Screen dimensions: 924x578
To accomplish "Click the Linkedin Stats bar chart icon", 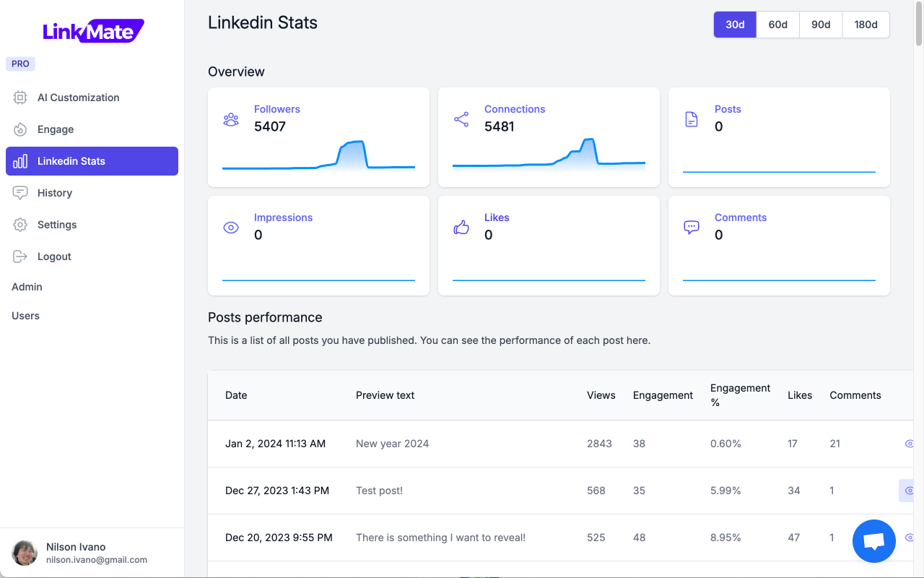I will tap(20, 161).
